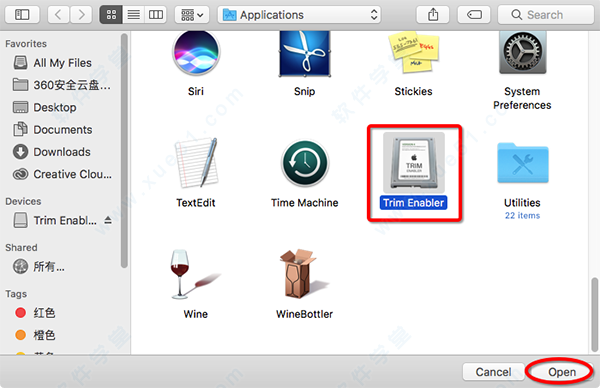Viewport: 600px width, 388px height.
Task: Toggle the sidebar visibility button
Action: [22, 15]
